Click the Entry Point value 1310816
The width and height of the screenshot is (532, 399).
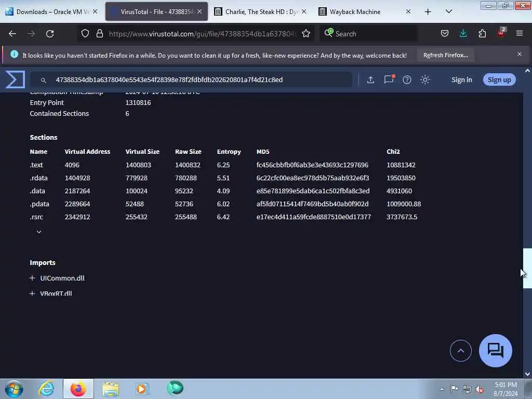pyautogui.click(x=138, y=102)
